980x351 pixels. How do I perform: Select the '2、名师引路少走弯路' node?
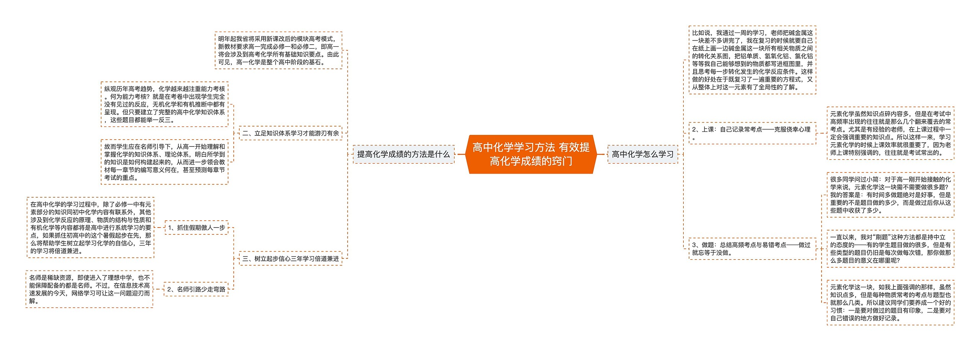tap(196, 289)
